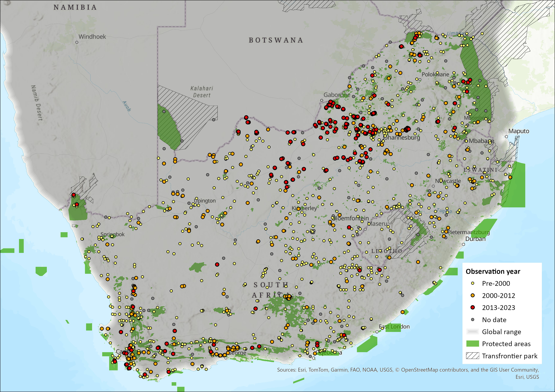Click the No date gray legend dot
This screenshot has height=392, width=555.
coord(473,320)
